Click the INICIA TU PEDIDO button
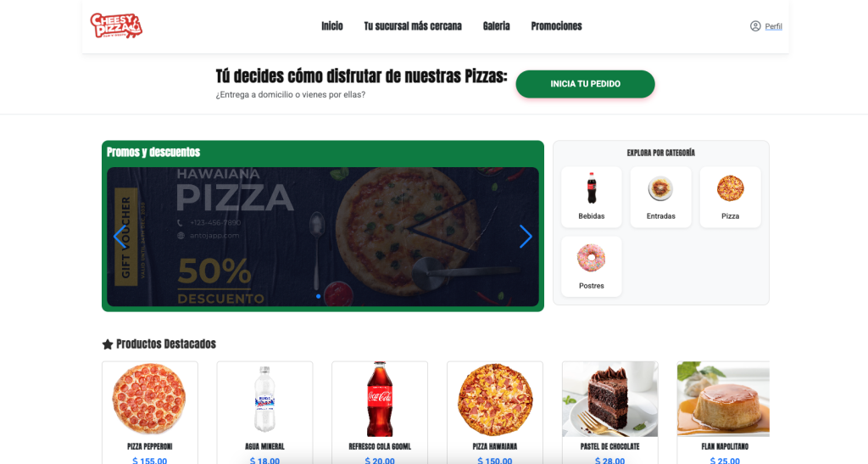The width and height of the screenshot is (868, 464). 585,84
